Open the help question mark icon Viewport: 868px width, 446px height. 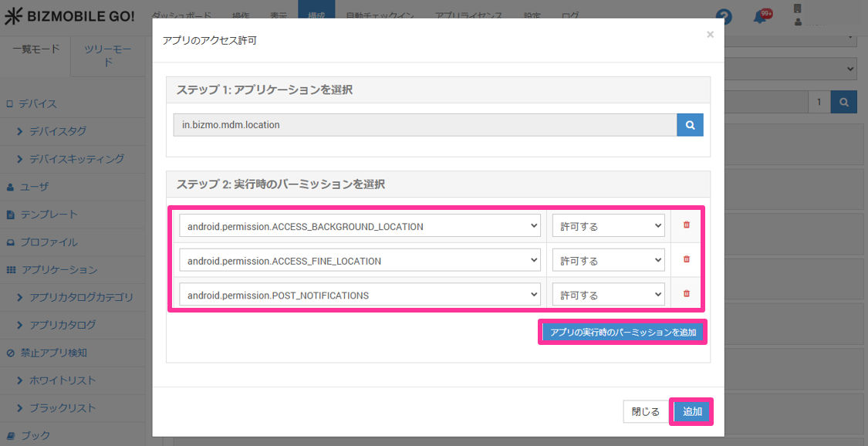point(724,17)
